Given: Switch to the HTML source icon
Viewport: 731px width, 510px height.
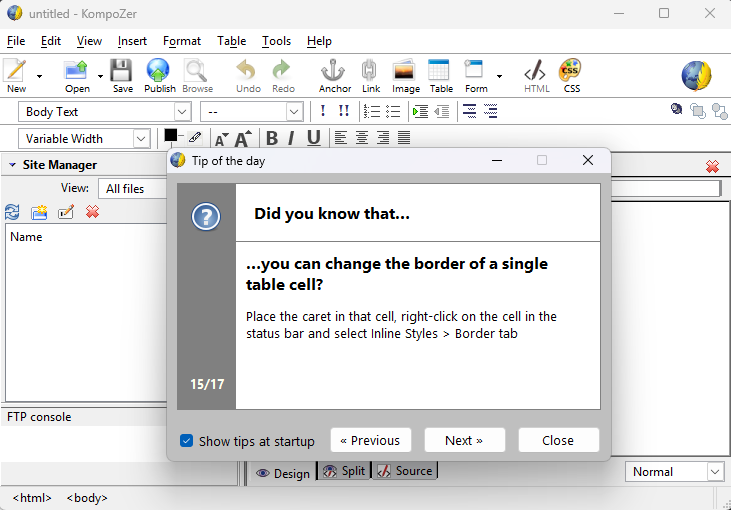Looking at the screenshot, I should [537, 75].
